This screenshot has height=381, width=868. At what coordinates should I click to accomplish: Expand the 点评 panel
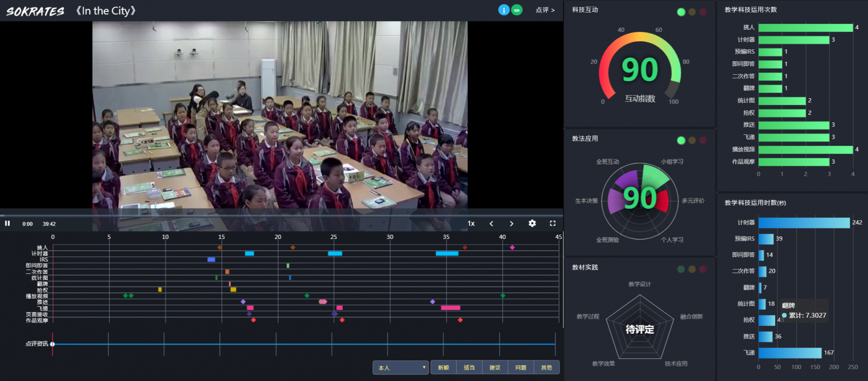tap(545, 10)
